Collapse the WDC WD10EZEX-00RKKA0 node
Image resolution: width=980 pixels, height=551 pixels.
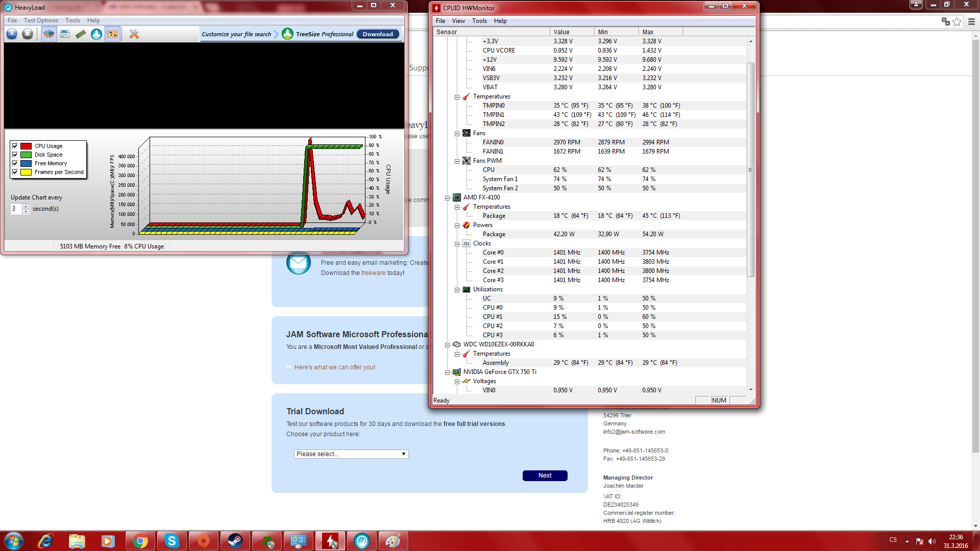(x=448, y=345)
